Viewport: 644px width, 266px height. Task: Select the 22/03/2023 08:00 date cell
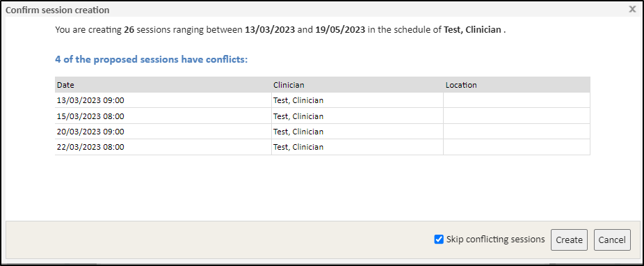[163, 147]
